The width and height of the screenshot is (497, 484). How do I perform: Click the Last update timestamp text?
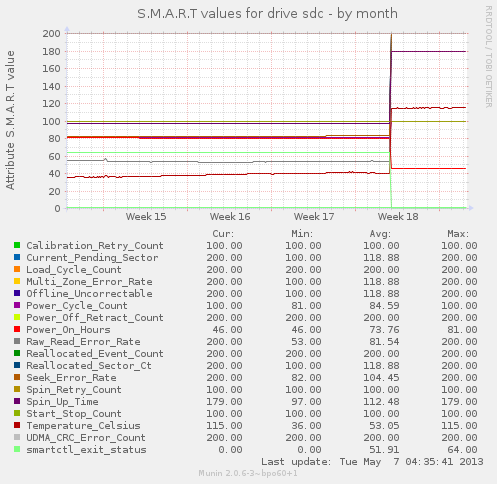pyautogui.click(x=372, y=462)
